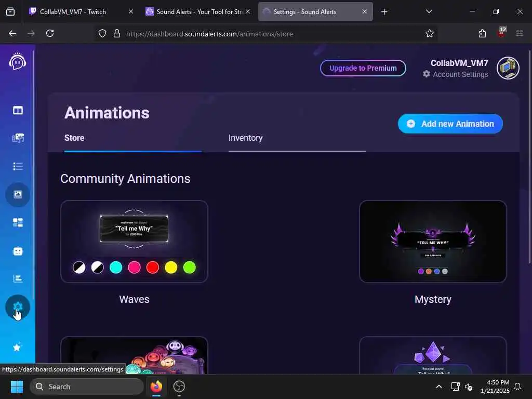This screenshot has height=399, width=532.
Task: Select the Animations image icon in sidebar
Action: 18,194
